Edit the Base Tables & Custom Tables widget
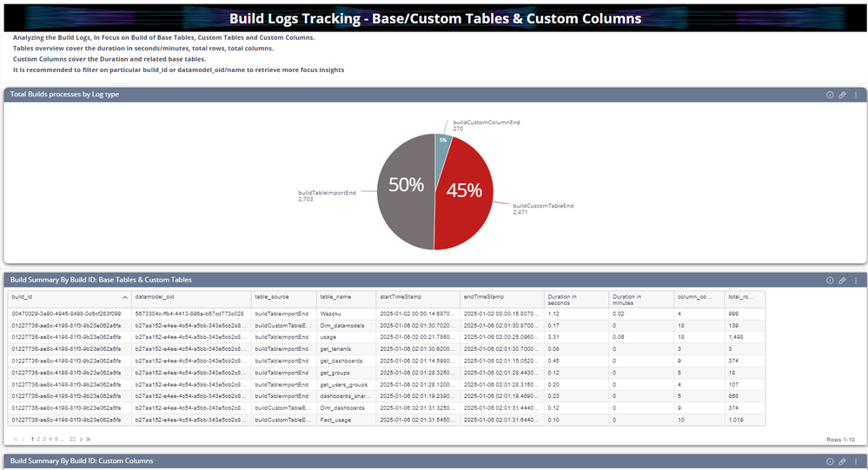Viewport: 868px width, 470px height. click(842, 281)
